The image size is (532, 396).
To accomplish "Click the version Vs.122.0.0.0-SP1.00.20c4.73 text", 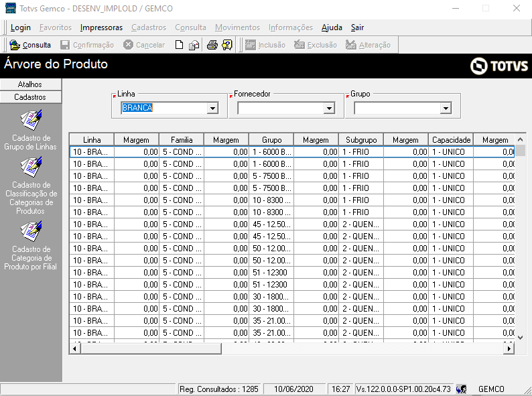I will pos(403,389).
